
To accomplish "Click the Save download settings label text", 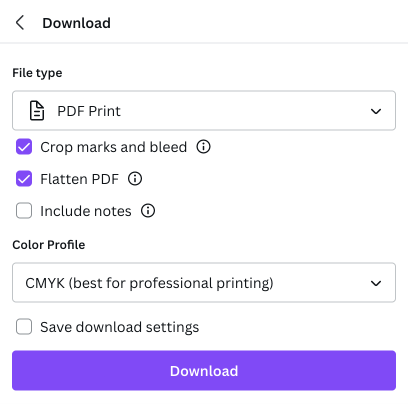I will point(119,327).
